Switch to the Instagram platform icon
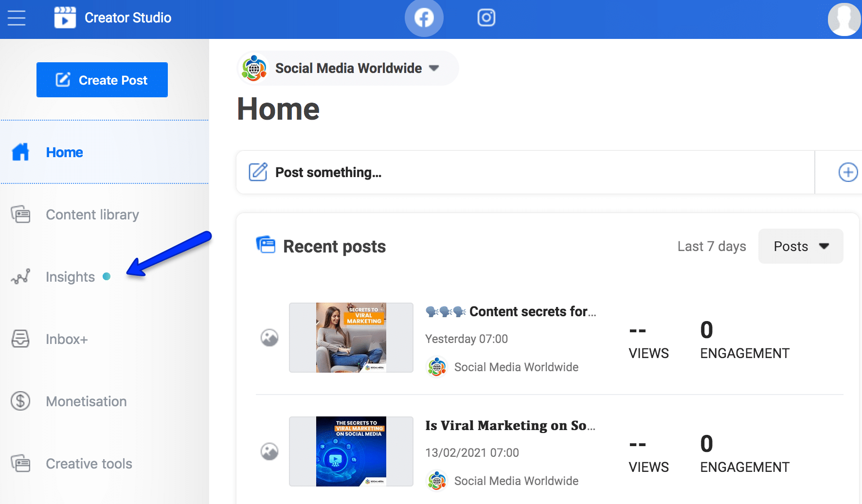Viewport: 862px width, 504px height. click(x=486, y=18)
